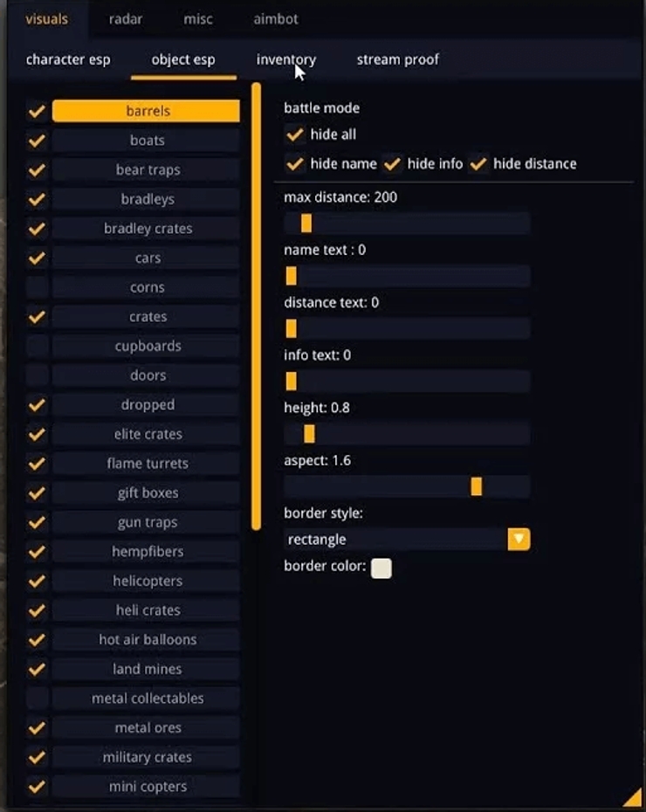Viewport: 646px width, 812px height.
Task: Switch to the misc tab
Action: click(198, 18)
